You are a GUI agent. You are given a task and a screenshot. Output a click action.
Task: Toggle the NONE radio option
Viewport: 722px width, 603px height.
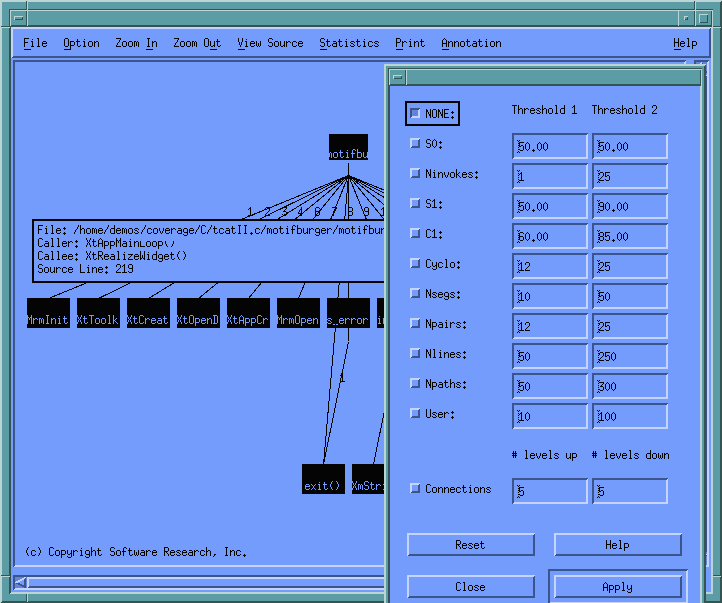click(415, 114)
